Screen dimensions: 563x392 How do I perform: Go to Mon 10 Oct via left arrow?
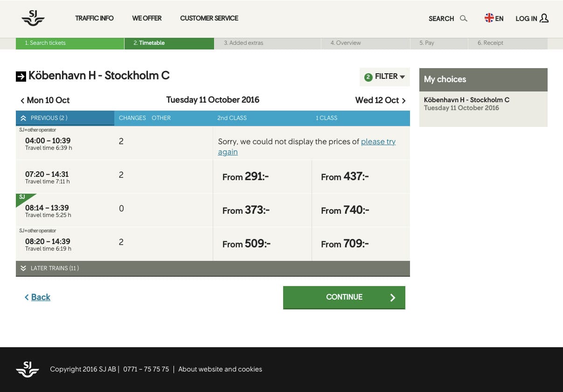(22, 100)
